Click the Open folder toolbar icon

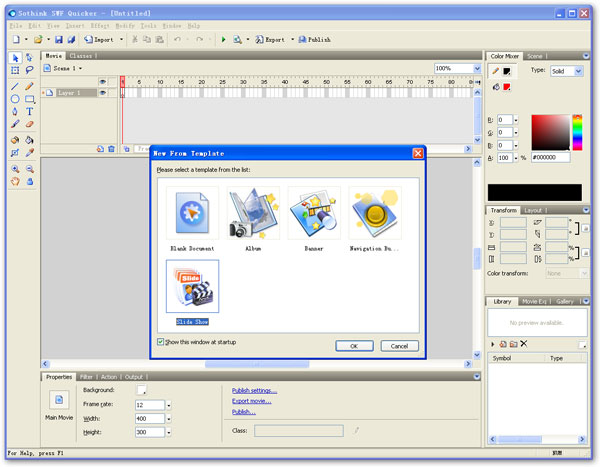pos(38,39)
